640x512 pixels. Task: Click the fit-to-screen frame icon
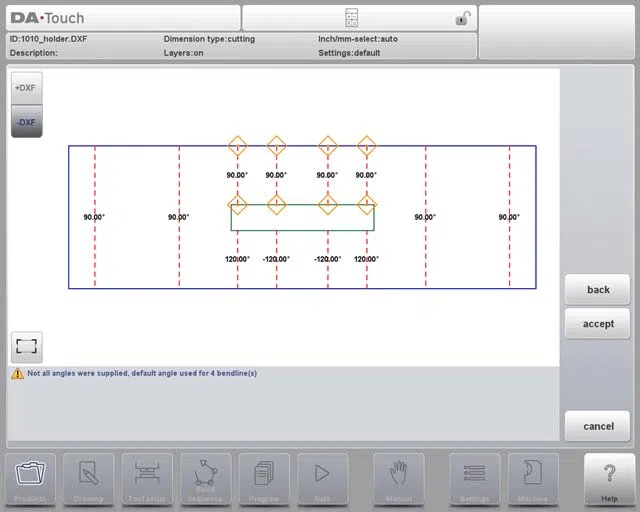(27, 347)
